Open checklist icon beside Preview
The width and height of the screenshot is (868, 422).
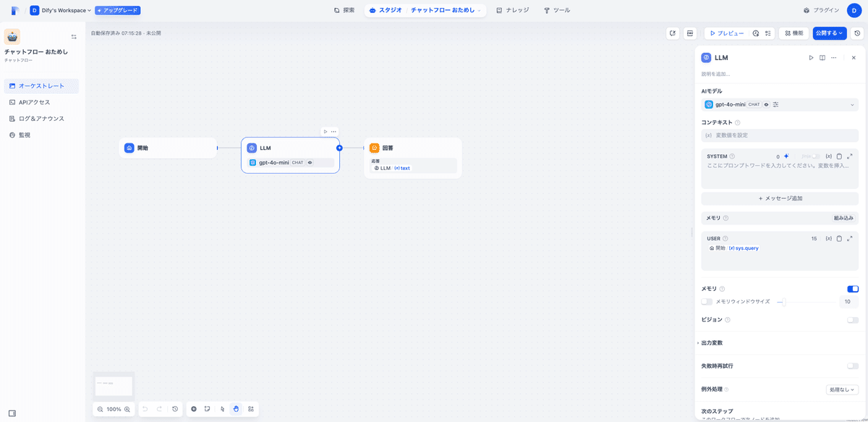(x=768, y=33)
